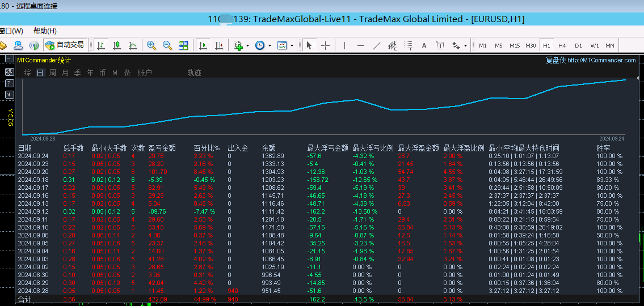Switch to the 币 currency statistics tab
The height and width of the screenshot is (306, 644).
[102, 73]
